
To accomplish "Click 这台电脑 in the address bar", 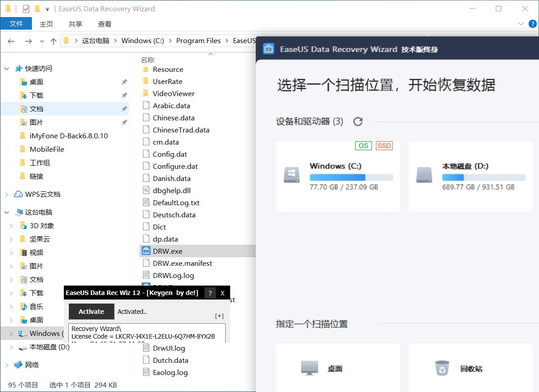I will click(x=96, y=41).
